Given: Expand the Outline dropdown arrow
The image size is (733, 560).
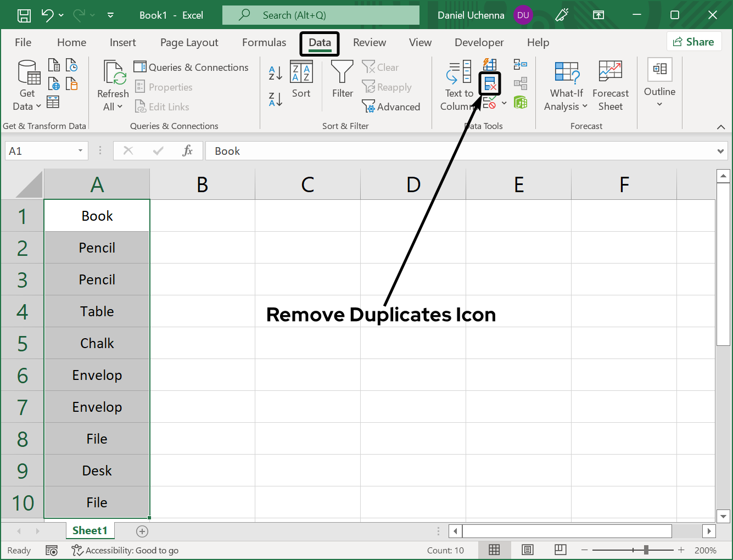Looking at the screenshot, I should (x=659, y=103).
